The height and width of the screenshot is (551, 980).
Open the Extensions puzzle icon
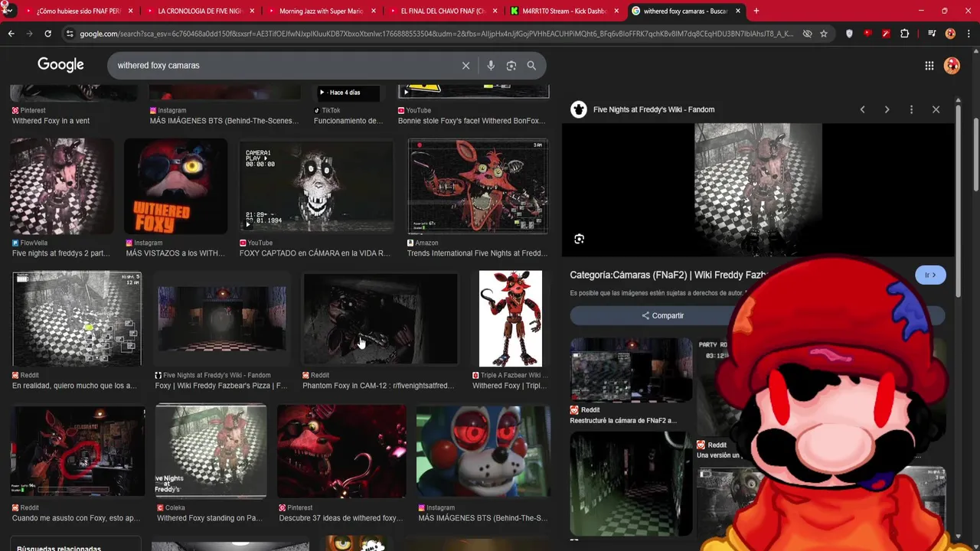904,34
